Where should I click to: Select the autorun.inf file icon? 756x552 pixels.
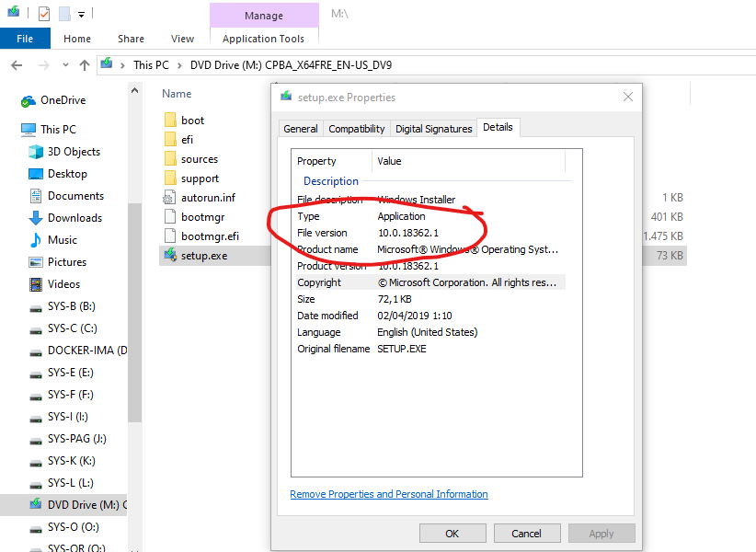coord(170,198)
